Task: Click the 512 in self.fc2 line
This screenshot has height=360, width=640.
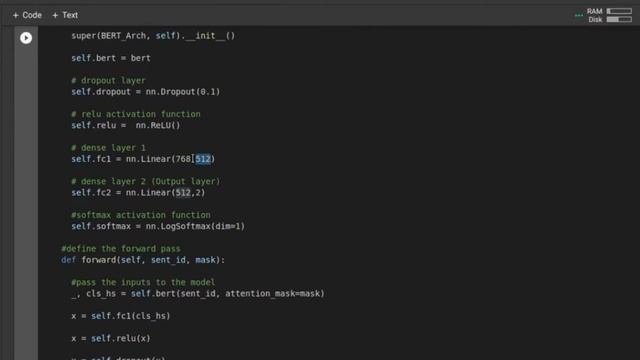Action: pyautogui.click(x=183, y=193)
